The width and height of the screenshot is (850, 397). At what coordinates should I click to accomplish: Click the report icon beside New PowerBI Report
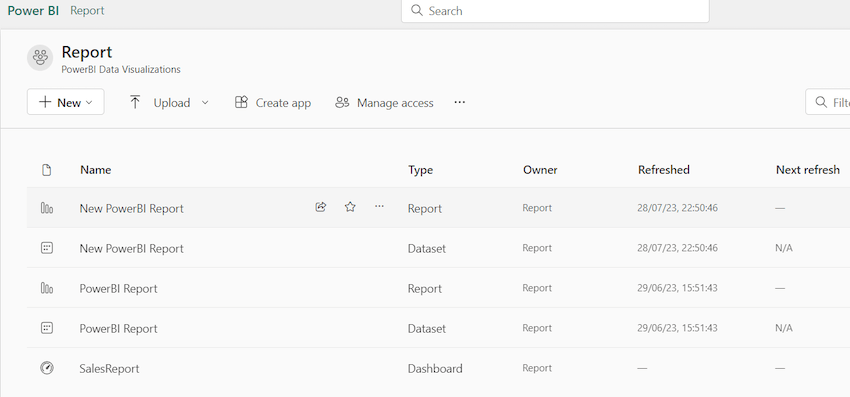point(47,208)
